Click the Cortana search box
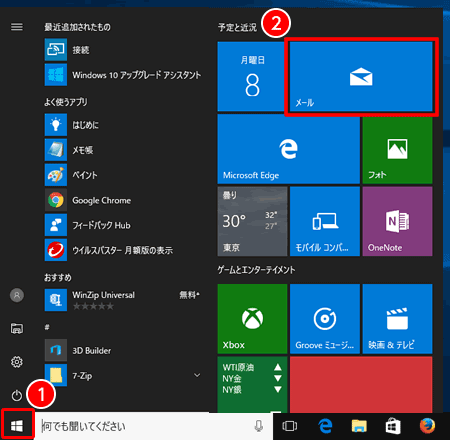Image resolution: width=450 pixels, height=440 pixels. (153, 426)
